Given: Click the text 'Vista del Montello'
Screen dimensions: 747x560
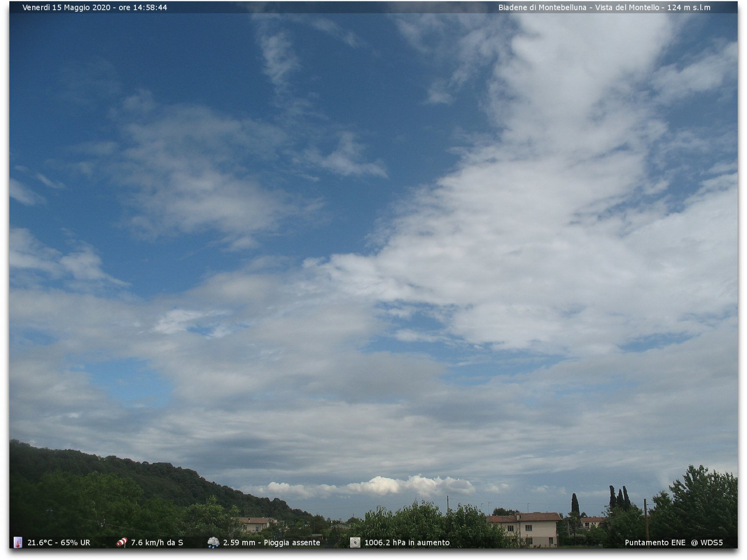Looking at the screenshot, I should [627, 7].
